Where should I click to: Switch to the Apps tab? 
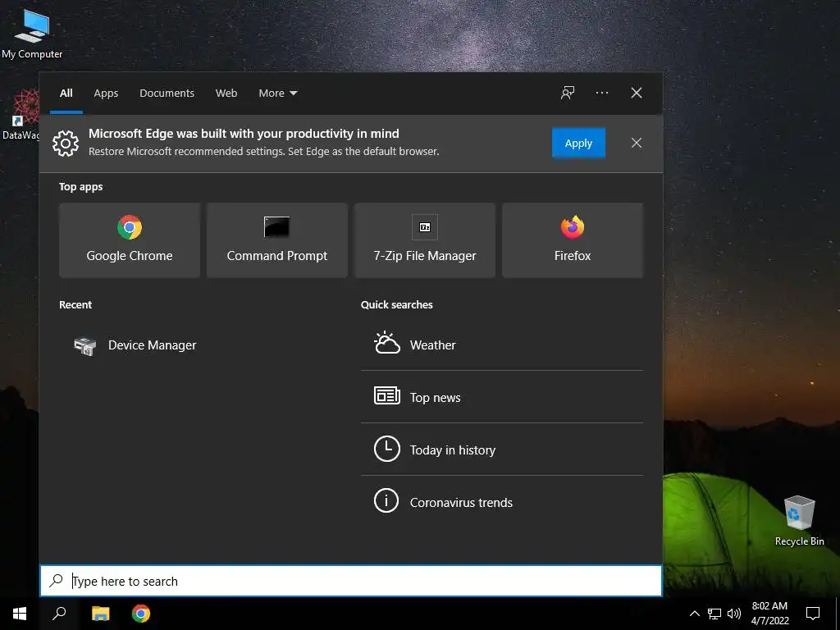pyautogui.click(x=106, y=94)
